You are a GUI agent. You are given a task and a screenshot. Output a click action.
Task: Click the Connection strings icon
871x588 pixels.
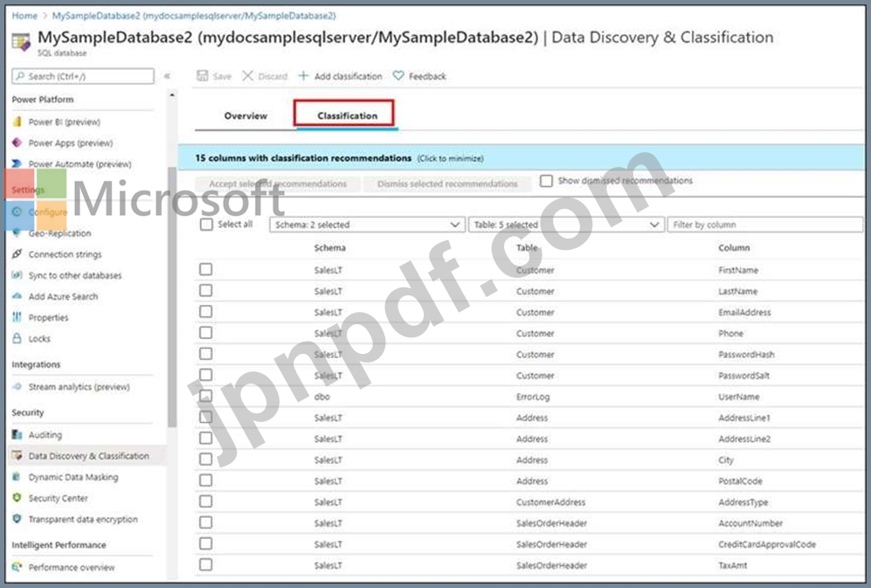(17, 254)
